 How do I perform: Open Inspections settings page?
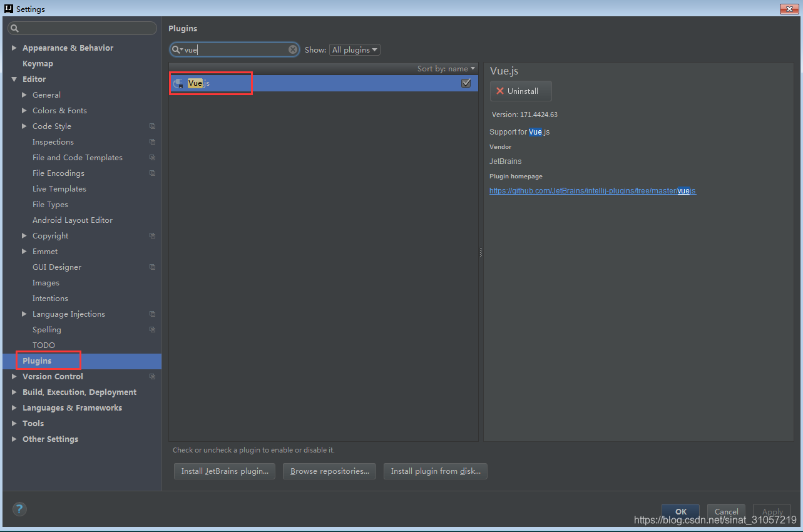pyautogui.click(x=53, y=141)
